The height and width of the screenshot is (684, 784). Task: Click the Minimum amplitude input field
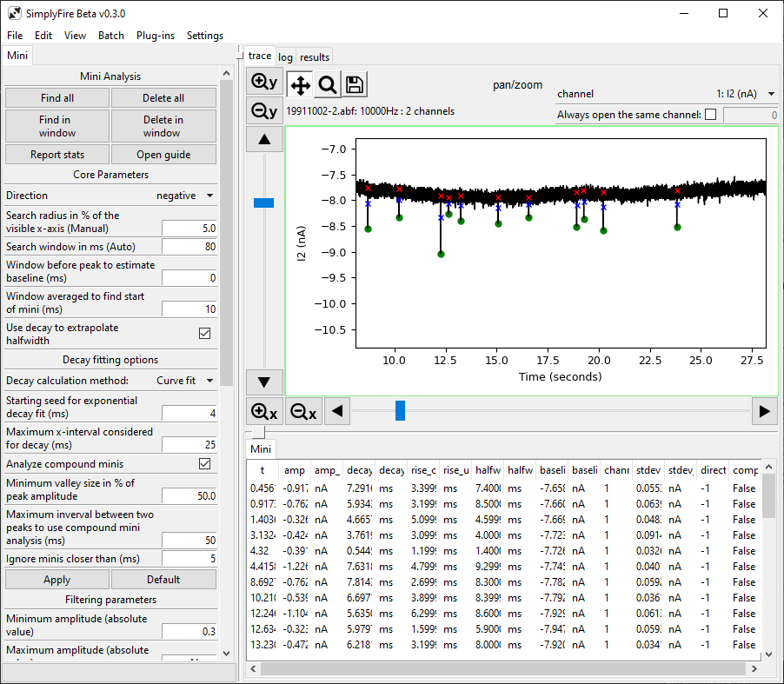(189, 632)
